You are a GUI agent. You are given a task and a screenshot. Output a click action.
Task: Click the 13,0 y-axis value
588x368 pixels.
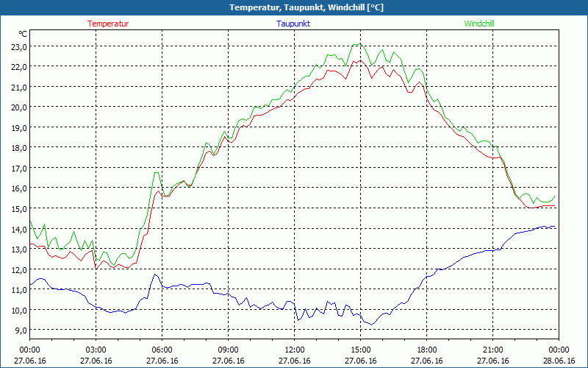click(x=19, y=250)
